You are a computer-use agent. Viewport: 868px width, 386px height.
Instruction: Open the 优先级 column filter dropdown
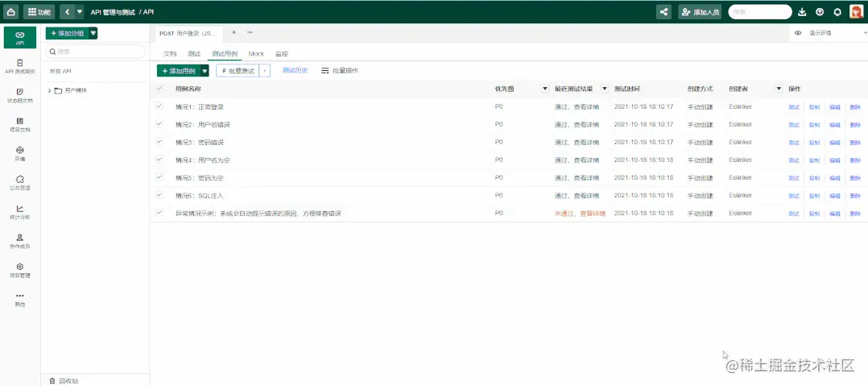(544, 89)
